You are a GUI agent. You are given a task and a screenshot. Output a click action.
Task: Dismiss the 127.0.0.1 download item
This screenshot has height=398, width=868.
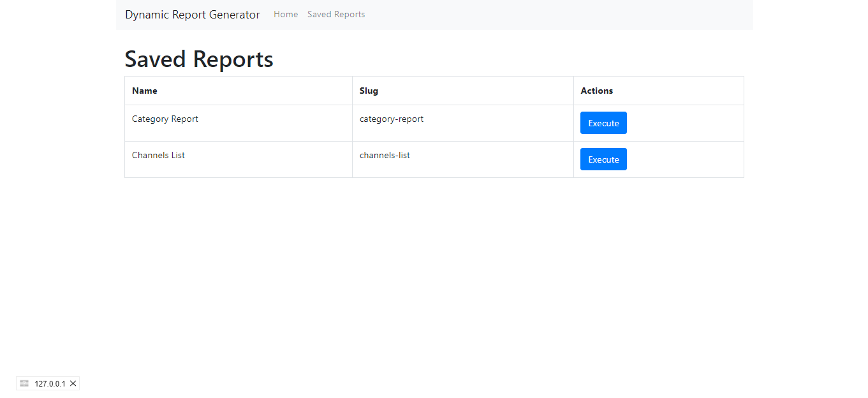click(x=73, y=383)
